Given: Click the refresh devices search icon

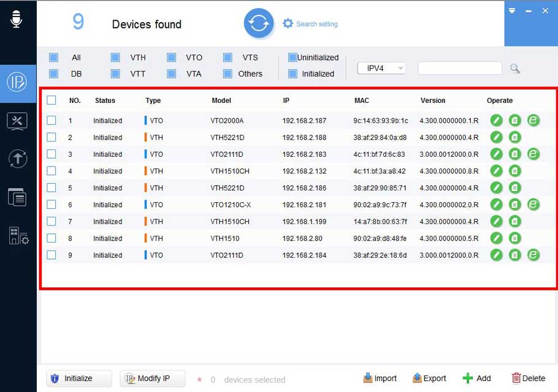Looking at the screenshot, I should point(259,24).
